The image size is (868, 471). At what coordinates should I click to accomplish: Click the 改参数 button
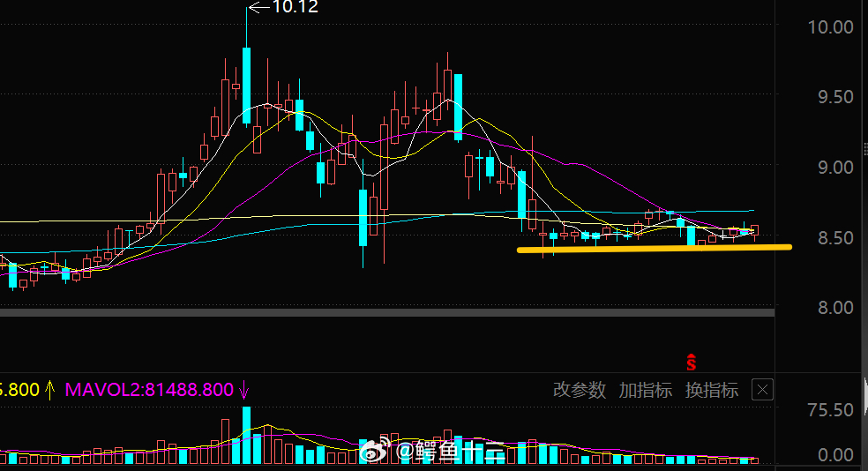579,390
